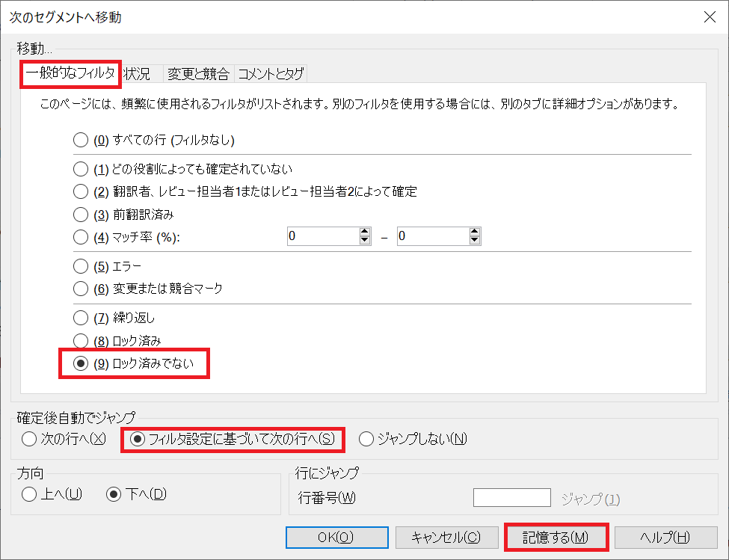Select ロック済みでない filter option

[81, 364]
